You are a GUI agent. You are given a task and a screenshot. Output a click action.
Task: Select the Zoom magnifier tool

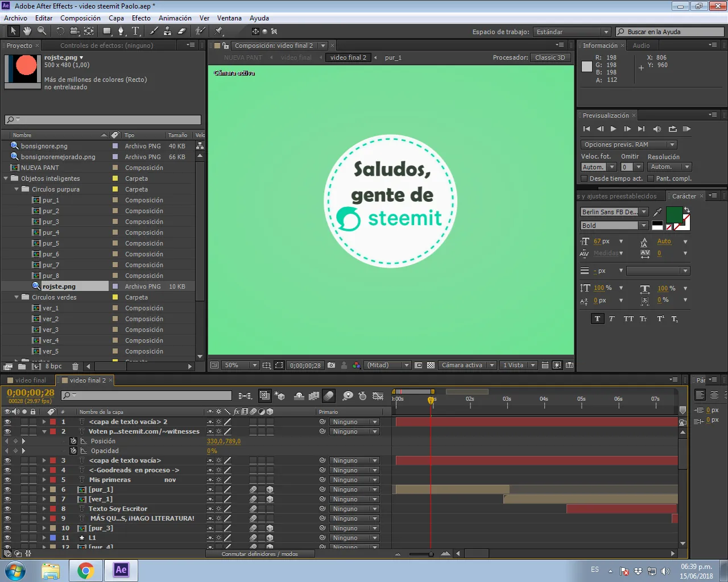pos(42,31)
